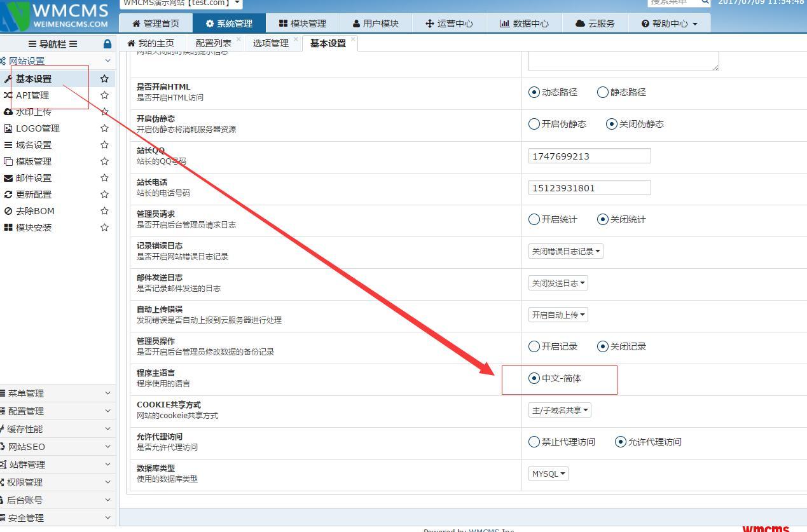
Task: Click the lock icon in navigation bar
Action: tap(107, 44)
